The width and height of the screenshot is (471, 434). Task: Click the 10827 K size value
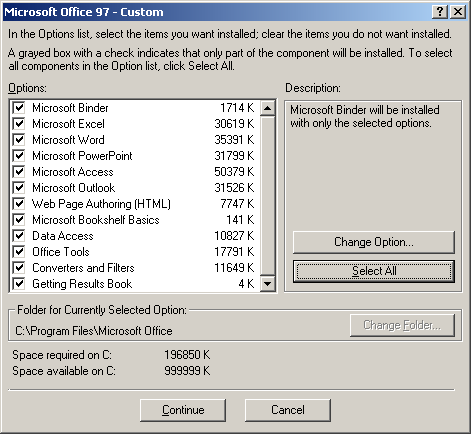point(234,236)
